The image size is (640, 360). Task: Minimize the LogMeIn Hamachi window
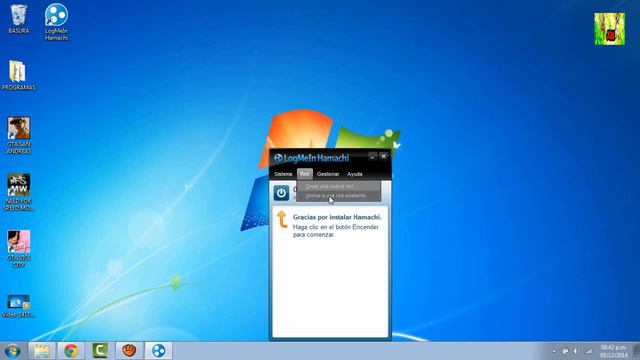point(372,156)
